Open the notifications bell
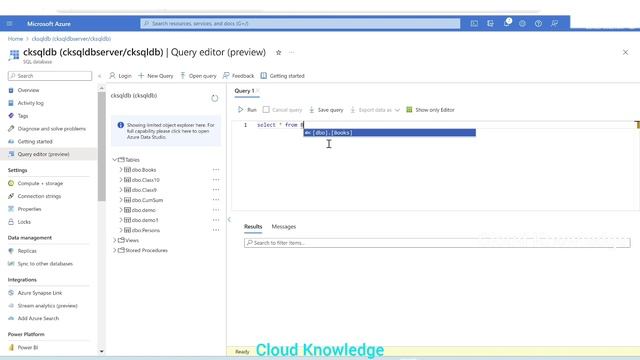The height and width of the screenshot is (360, 640). point(507,23)
